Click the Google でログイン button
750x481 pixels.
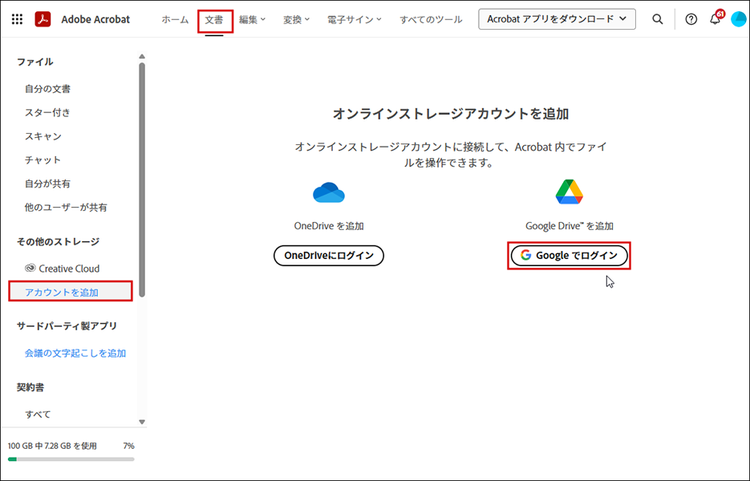point(569,256)
